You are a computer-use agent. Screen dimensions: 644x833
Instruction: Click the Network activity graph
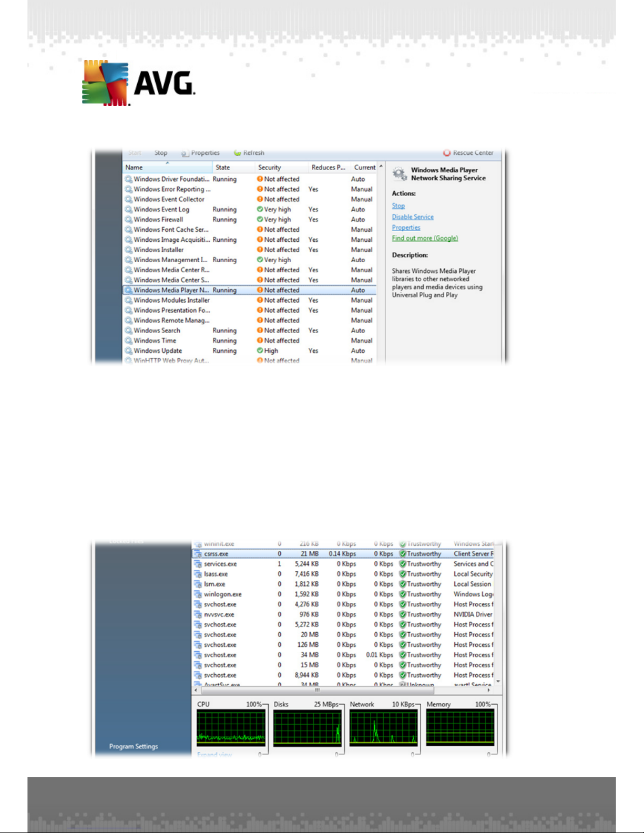click(384, 727)
